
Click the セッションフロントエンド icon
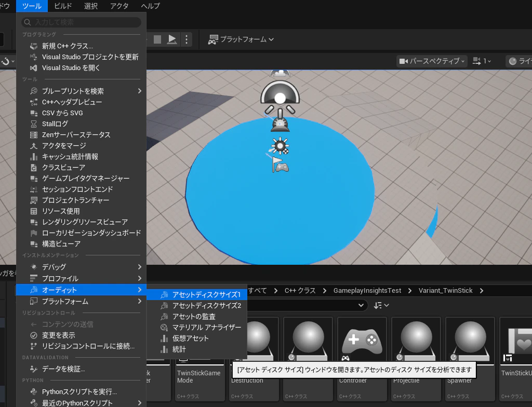(34, 189)
